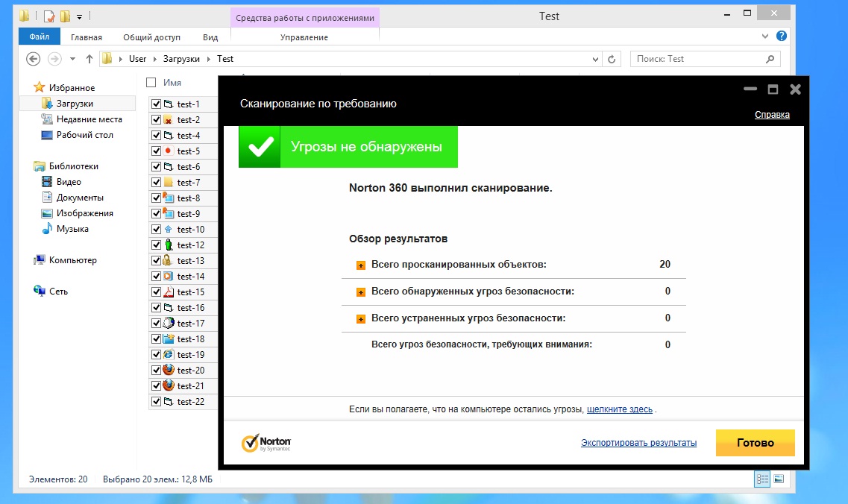Uncheck the test-9 checkbox
The image size is (848, 504).
157,214
